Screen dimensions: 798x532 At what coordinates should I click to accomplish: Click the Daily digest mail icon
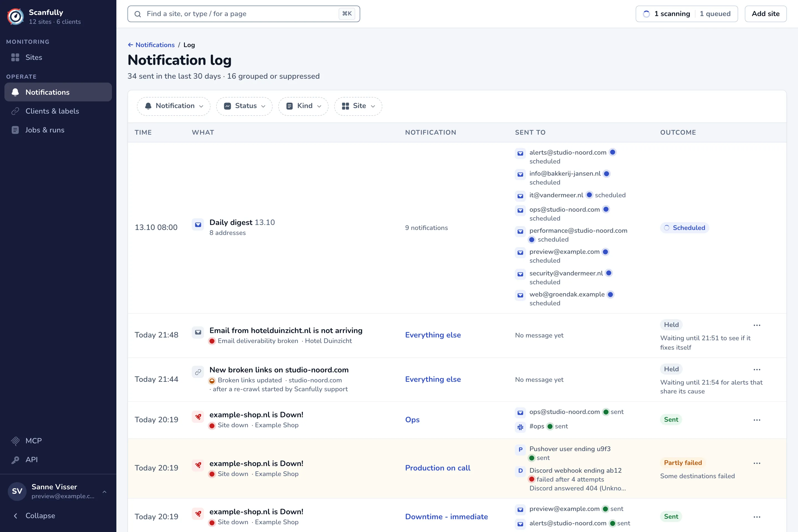(x=198, y=225)
